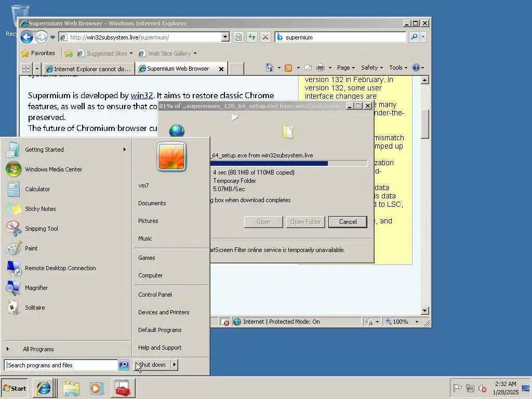Screen dimensions: 532x399
Task: Expand Getting Started submenu arrow
Action: click(x=125, y=149)
